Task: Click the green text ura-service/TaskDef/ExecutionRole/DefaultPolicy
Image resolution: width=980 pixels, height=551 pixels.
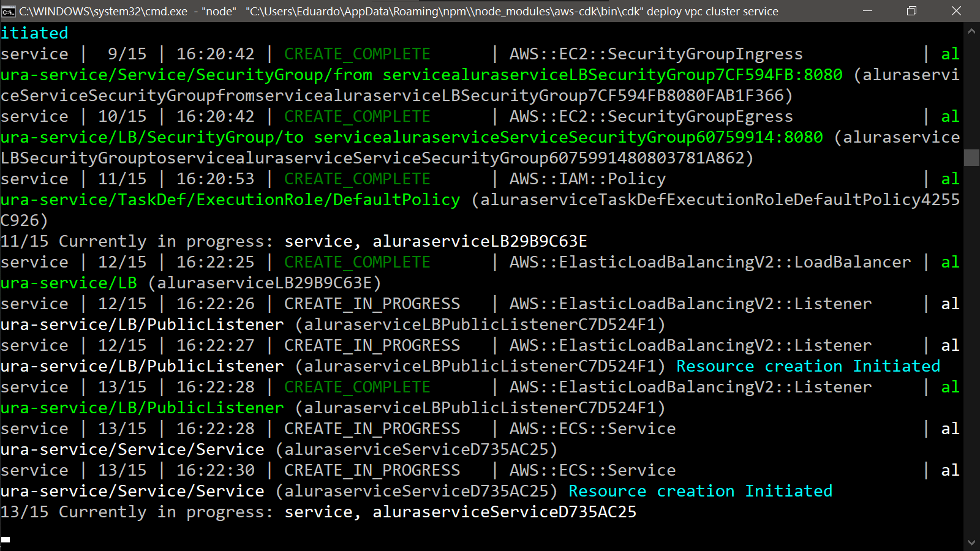Action: (230, 200)
